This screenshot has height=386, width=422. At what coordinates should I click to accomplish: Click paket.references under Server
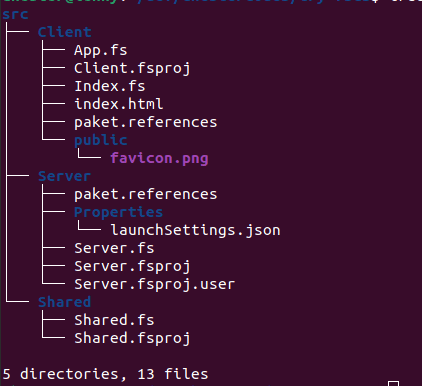point(146,194)
